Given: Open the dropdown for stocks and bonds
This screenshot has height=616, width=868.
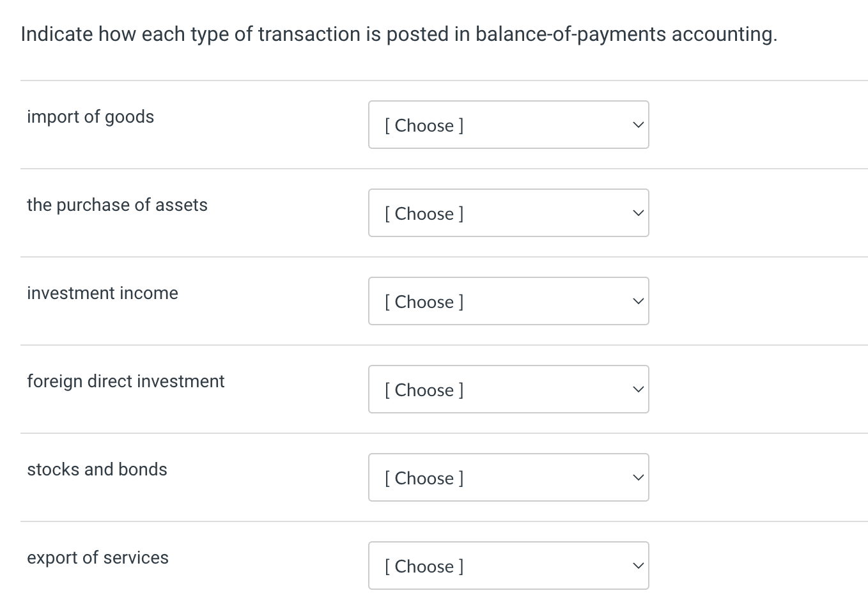Looking at the screenshot, I should 508,477.
